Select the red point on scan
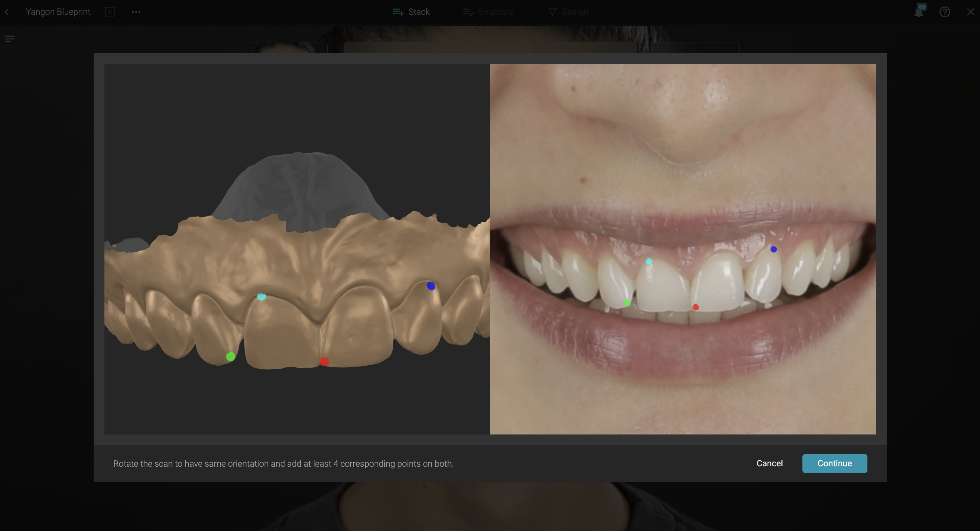The width and height of the screenshot is (980, 531). (324, 361)
